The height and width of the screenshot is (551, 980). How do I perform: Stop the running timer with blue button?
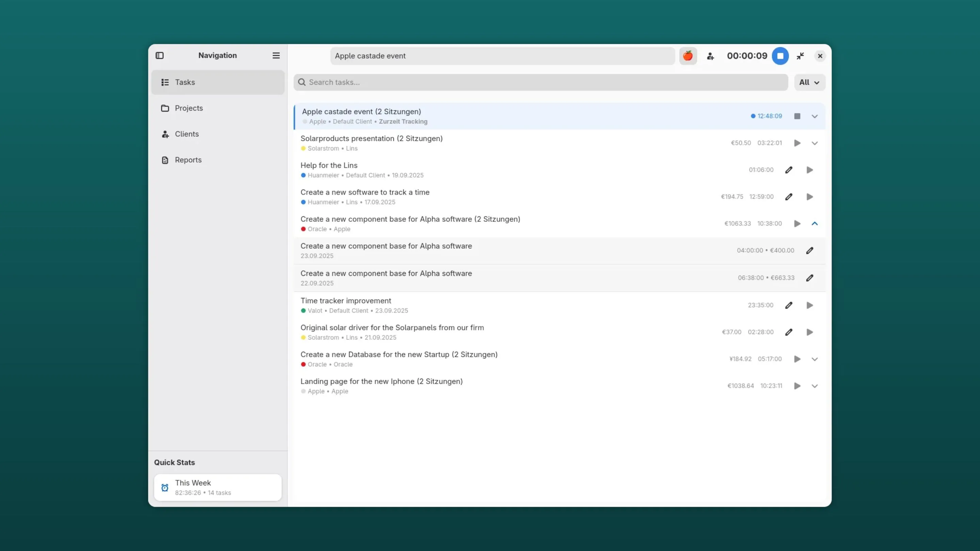coord(780,56)
